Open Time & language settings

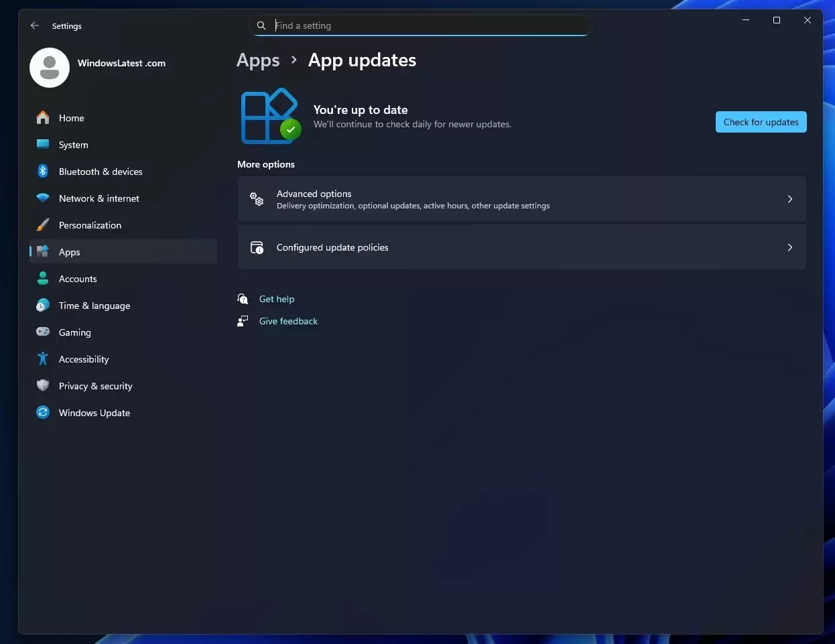pyautogui.click(x=94, y=306)
